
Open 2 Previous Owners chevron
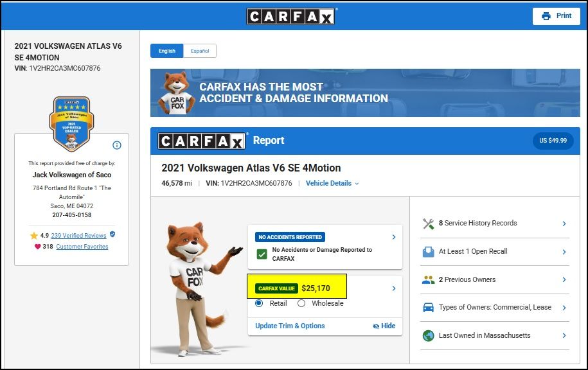pyautogui.click(x=564, y=279)
